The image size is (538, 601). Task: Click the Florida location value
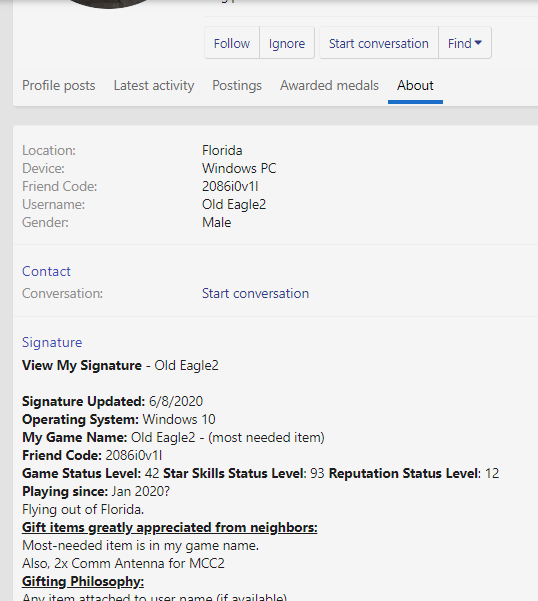222,150
